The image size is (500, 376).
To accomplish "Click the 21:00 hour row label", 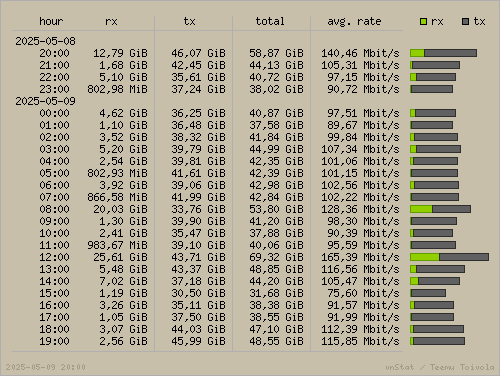I will pyautogui.click(x=54, y=65).
